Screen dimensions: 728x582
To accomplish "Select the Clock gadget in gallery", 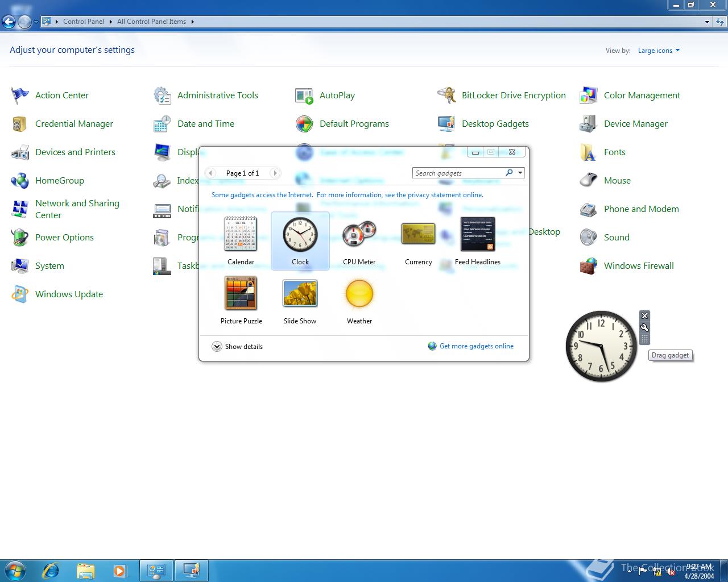I will point(300,241).
